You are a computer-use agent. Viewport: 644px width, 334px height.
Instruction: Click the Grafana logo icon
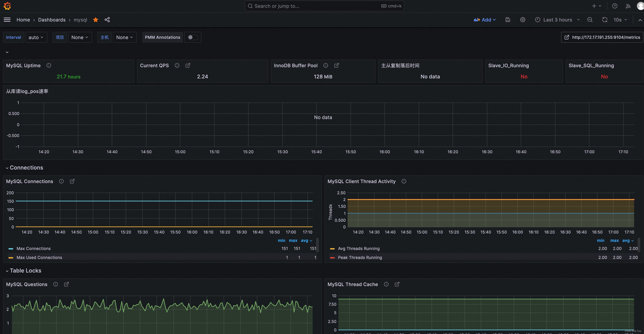pos(7,6)
